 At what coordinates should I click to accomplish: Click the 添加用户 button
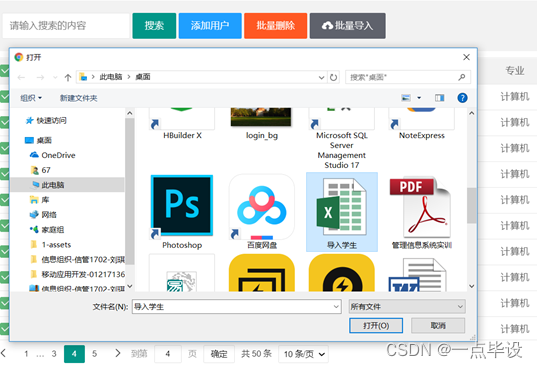pyautogui.click(x=210, y=26)
